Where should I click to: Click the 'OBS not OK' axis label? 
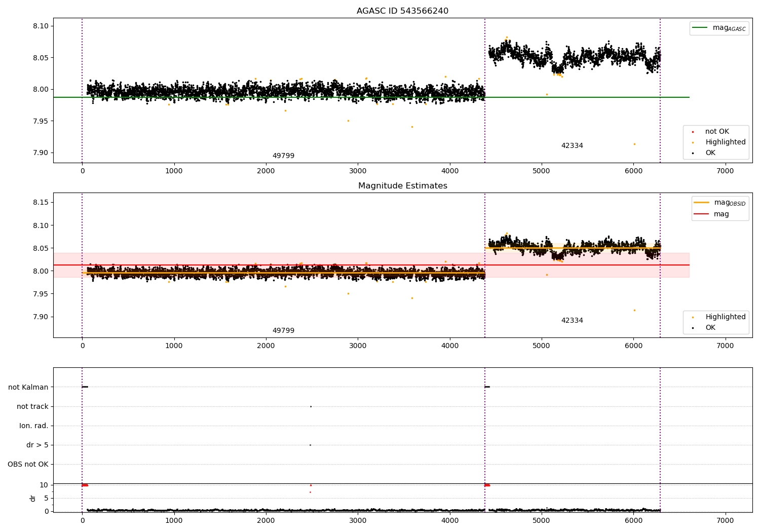(x=28, y=464)
